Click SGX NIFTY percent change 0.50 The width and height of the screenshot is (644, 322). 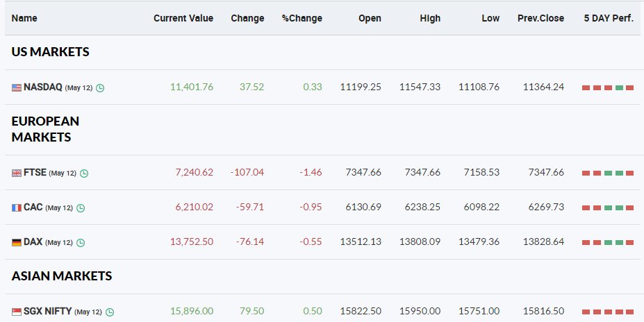pyautogui.click(x=313, y=311)
